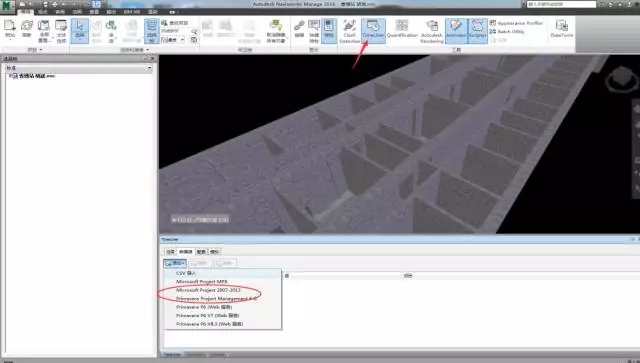The height and width of the screenshot is (363, 640).
Task: Open the TimeLiner Data Sources tab
Action: 186,252
